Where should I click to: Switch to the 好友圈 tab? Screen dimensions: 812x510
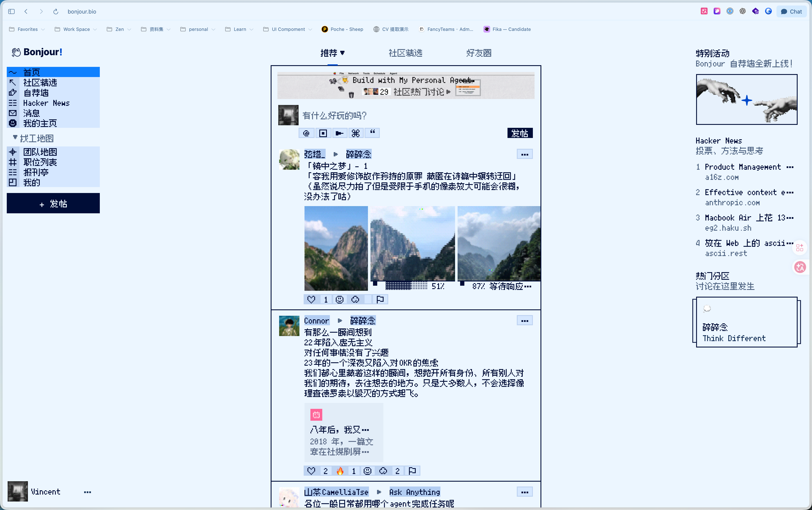tap(479, 53)
